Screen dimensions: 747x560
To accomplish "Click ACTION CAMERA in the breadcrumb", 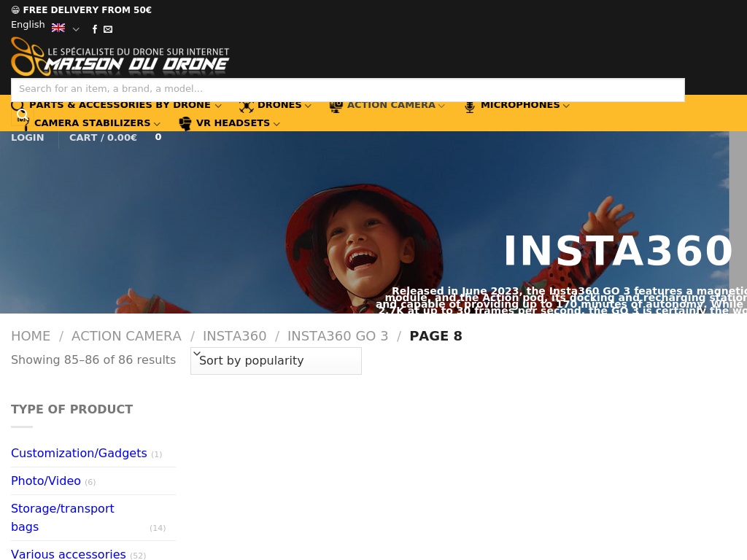I will (126, 336).
